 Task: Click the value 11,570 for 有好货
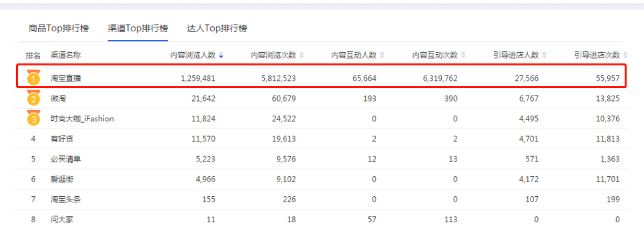click(x=204, y=139)
